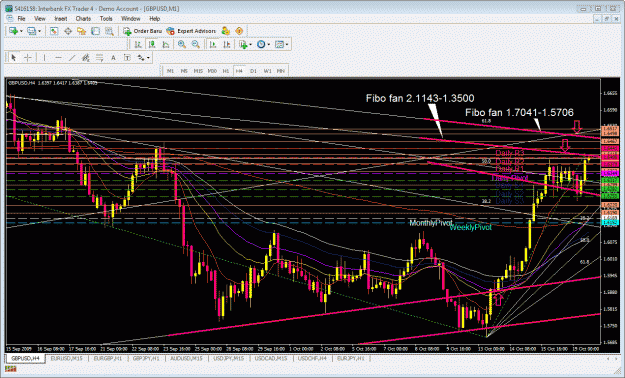Open the File menu
625x378 pixels.
(x=21, y=18)
